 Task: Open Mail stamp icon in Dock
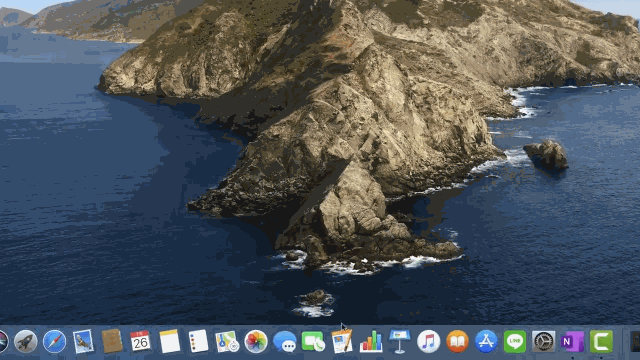pyautogui.click(x=83, y=341)
